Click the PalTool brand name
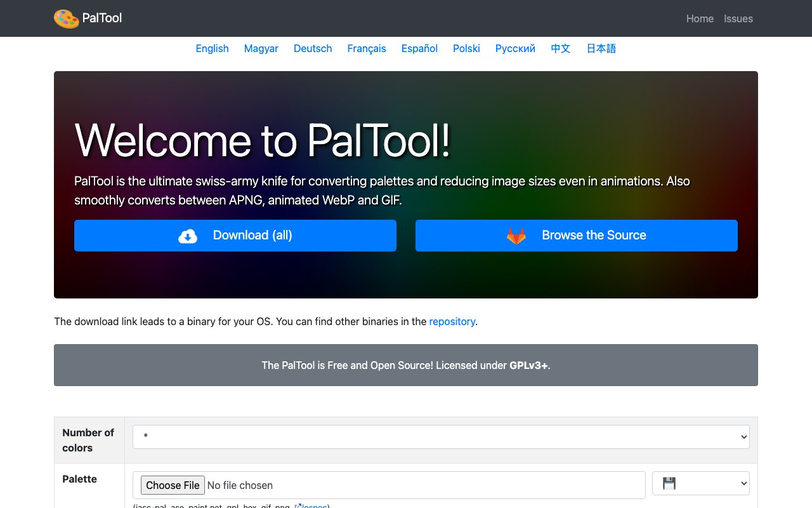This screenshot has width=812, height=508. [102, 18]
